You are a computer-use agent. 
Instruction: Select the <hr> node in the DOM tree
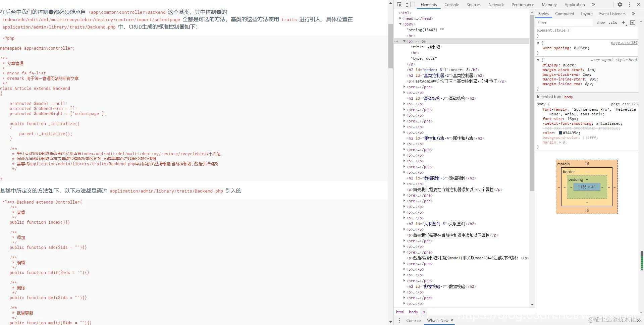click(411, 36)
